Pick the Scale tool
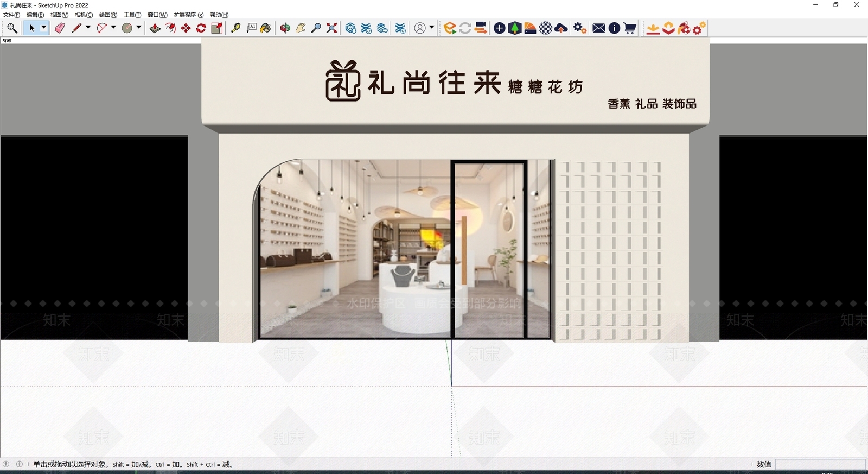The image size is (868, 474). (x=216, y=28)
